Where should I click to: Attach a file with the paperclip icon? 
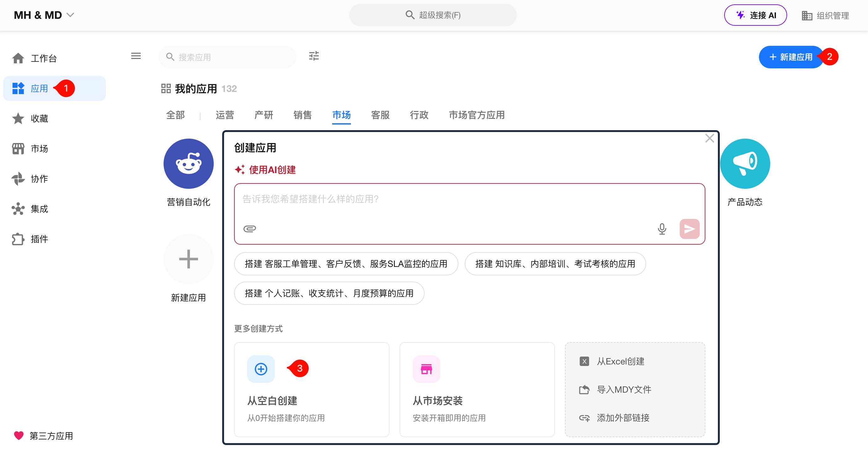[x=250, y=229]
